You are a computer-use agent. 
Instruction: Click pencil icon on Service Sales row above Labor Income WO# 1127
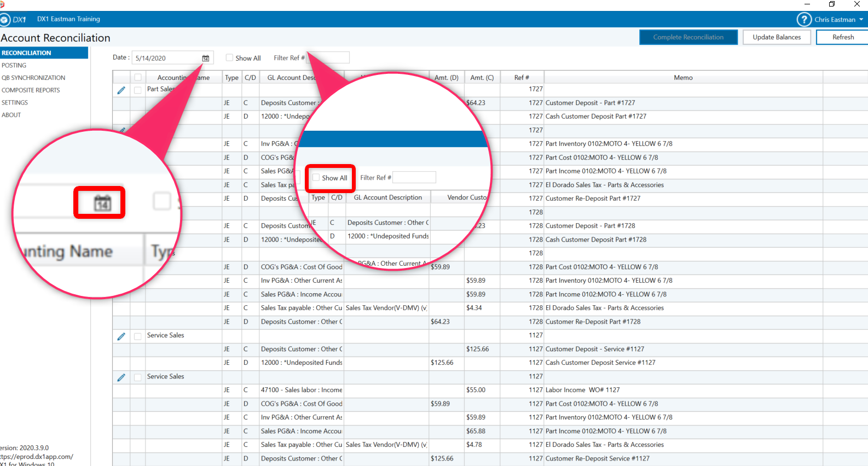click(121, 377)
